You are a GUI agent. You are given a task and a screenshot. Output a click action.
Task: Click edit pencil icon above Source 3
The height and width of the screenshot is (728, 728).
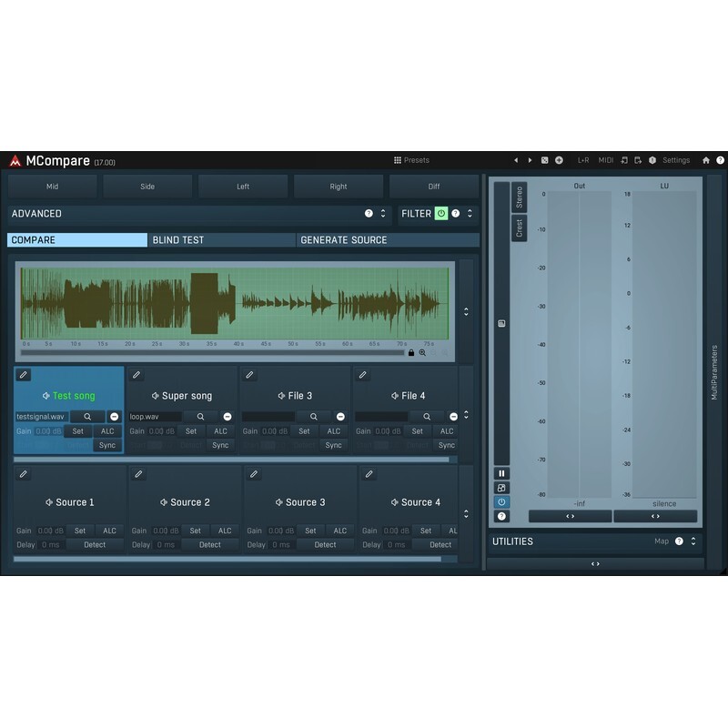tap(254, 474)
